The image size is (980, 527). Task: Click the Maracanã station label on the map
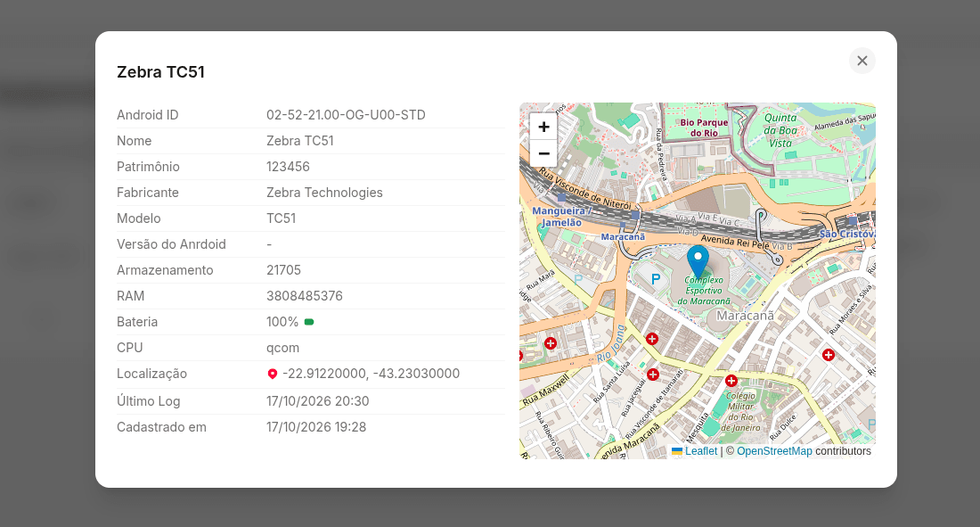[623, 236]
